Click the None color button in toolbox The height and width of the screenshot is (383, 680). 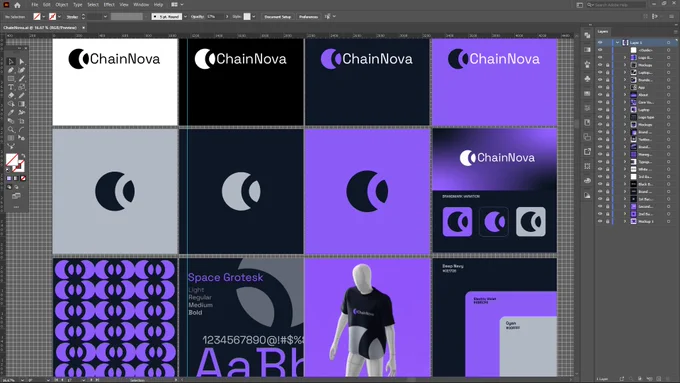pos(23,178)
